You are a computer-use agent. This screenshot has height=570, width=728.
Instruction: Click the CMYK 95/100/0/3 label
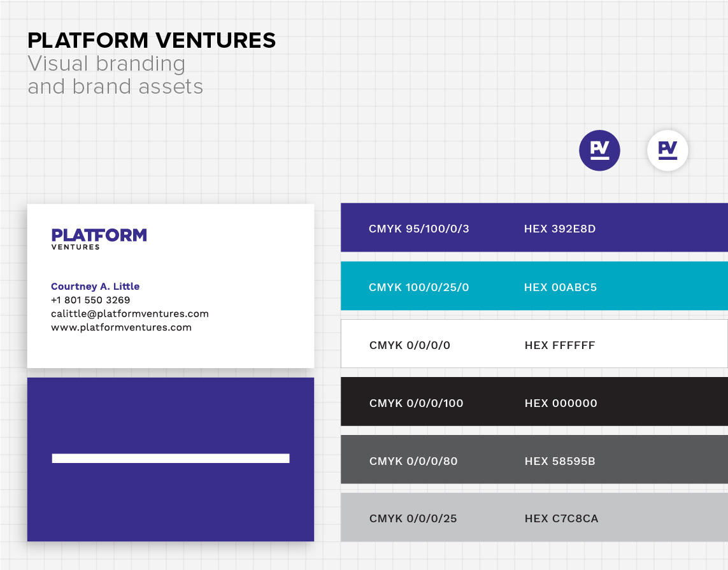[x=418, y=229]
